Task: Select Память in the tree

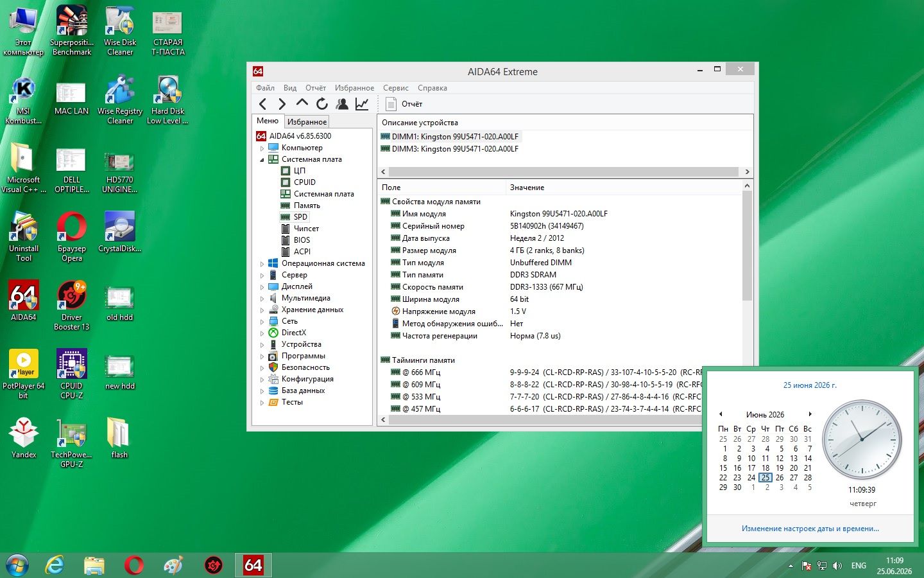Action: (x=307, y=206)
